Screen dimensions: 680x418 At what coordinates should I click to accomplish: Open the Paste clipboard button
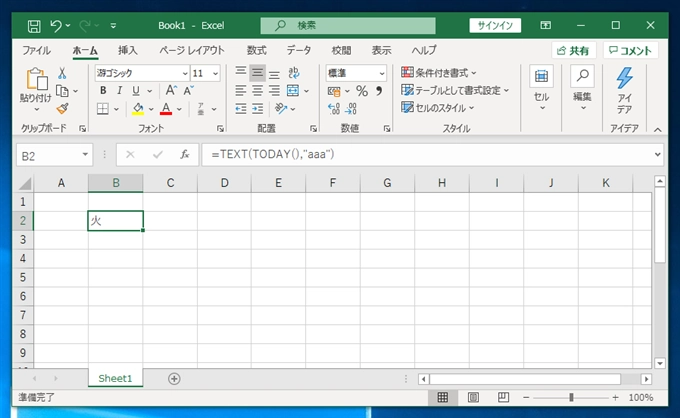(x=36, y=90)
